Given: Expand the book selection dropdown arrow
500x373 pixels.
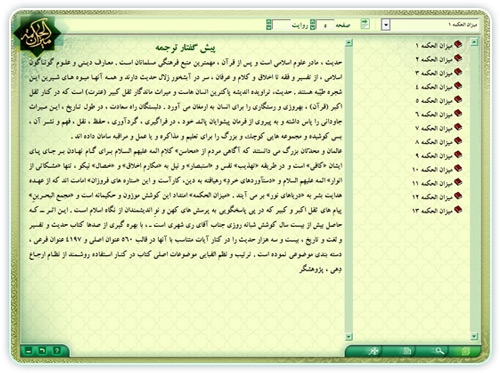Looking at the screenshot, I should coord(386,25).
